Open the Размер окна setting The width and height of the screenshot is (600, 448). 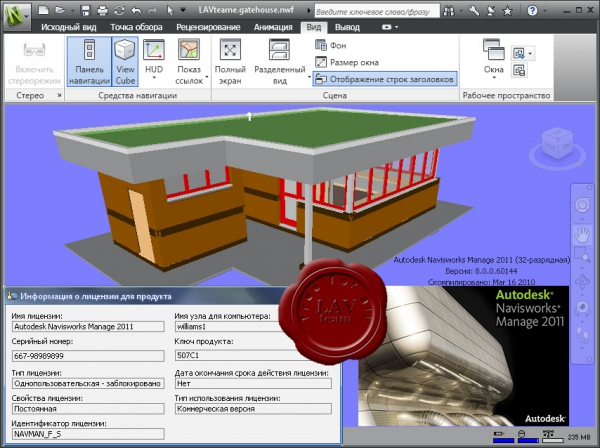(x=347, y=62)
